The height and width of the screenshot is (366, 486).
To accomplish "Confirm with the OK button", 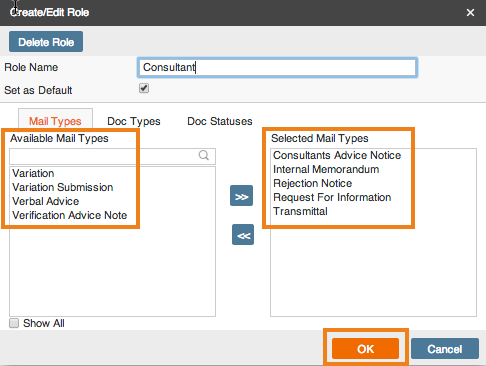I will [x=365, y=349].
